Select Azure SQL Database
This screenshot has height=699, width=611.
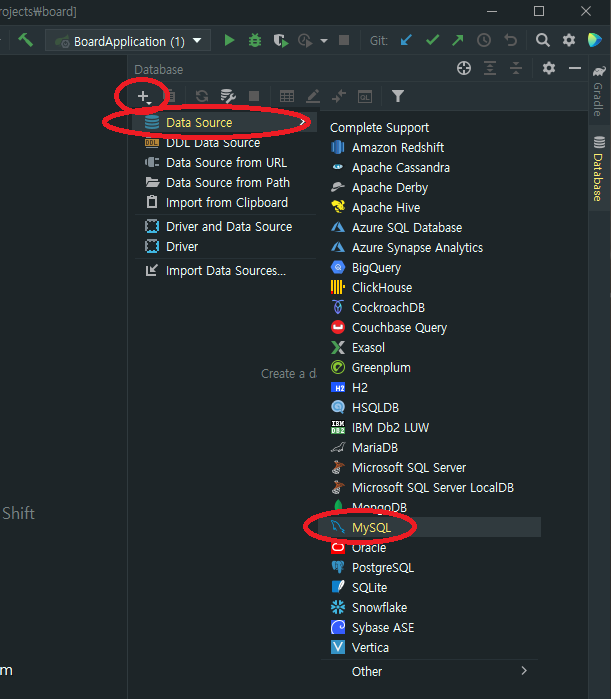431,228
